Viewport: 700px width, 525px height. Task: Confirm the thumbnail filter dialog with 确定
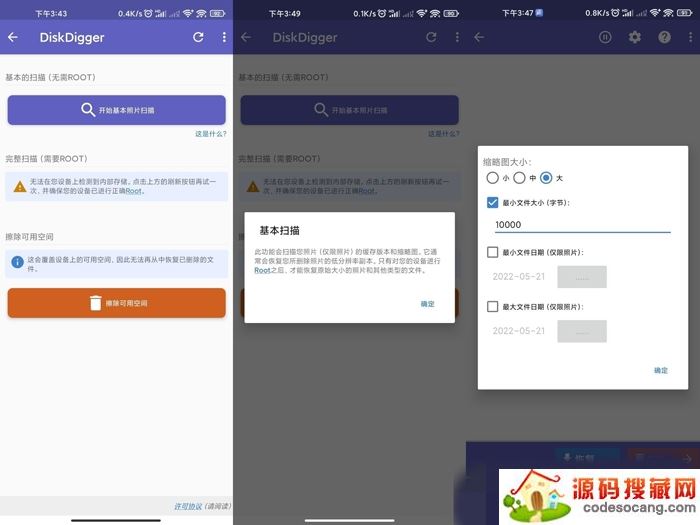(661, 370)
